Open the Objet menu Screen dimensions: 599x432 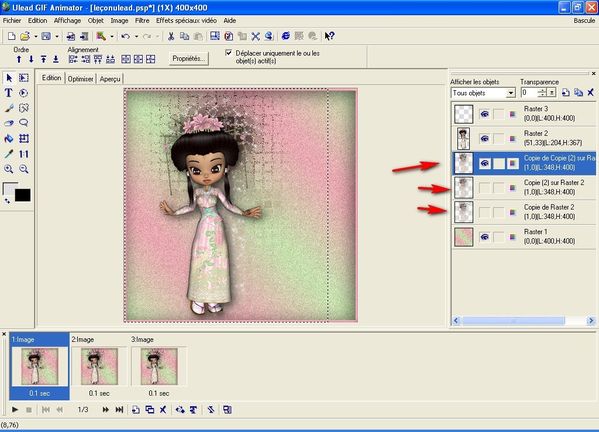pyautogui.click(x=96, y=21)
